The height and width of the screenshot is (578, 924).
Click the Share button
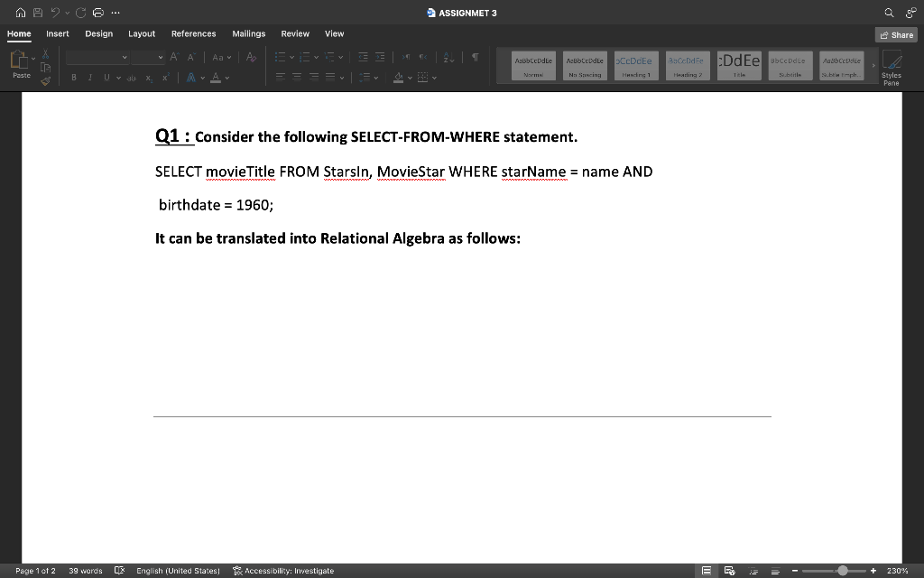[x=896, y=33]
